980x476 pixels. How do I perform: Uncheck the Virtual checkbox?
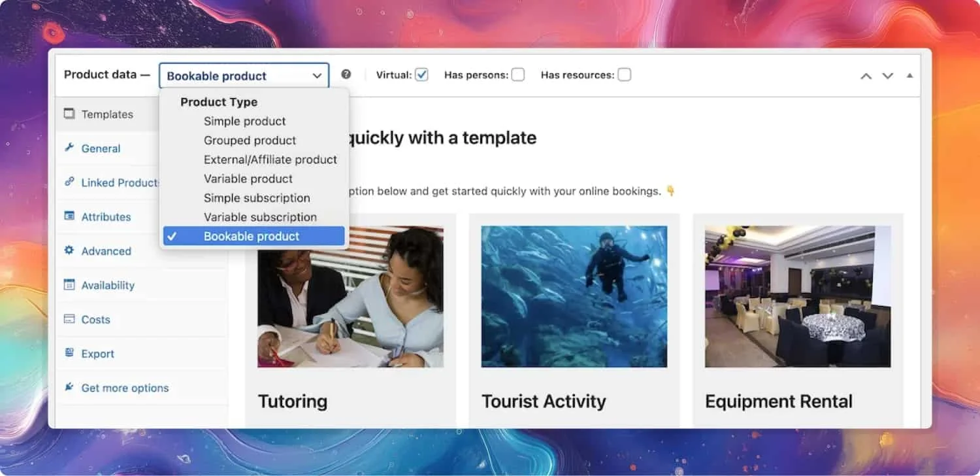[x=422, y=75]
